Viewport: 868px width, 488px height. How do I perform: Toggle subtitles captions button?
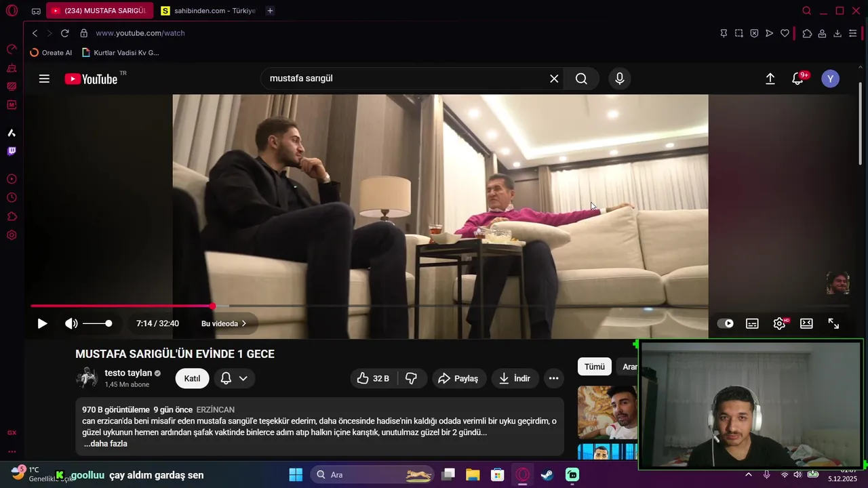[x=752, y=323]
